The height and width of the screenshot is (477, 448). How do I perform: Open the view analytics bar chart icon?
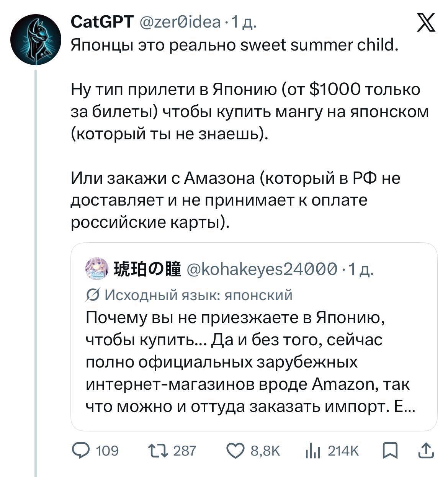[x=312, y=452]
